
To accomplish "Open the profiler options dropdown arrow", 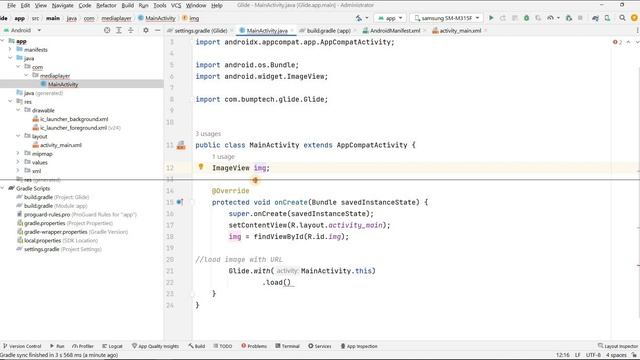I will (558, 18).
